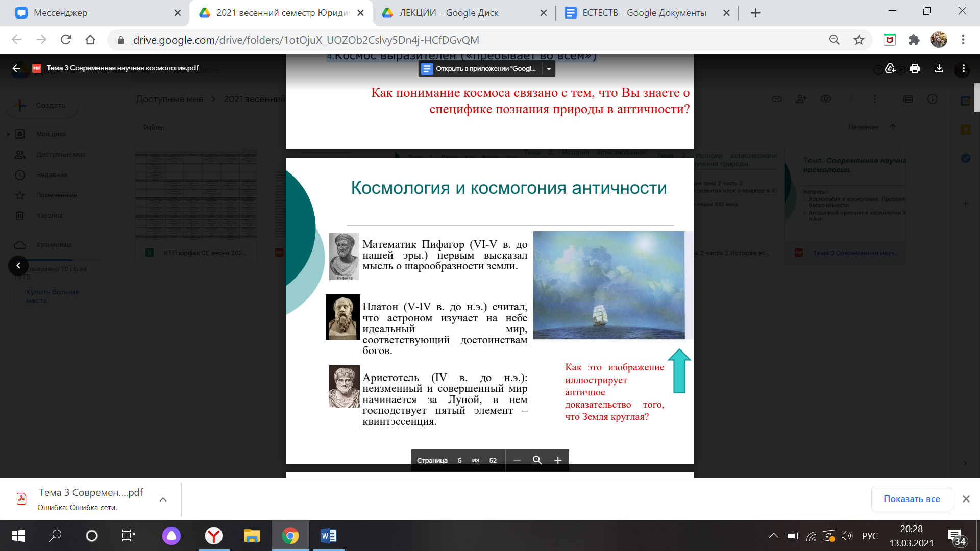Open Мой диск in sidebar
Screen dimensions: 980x551
point(51,134)
